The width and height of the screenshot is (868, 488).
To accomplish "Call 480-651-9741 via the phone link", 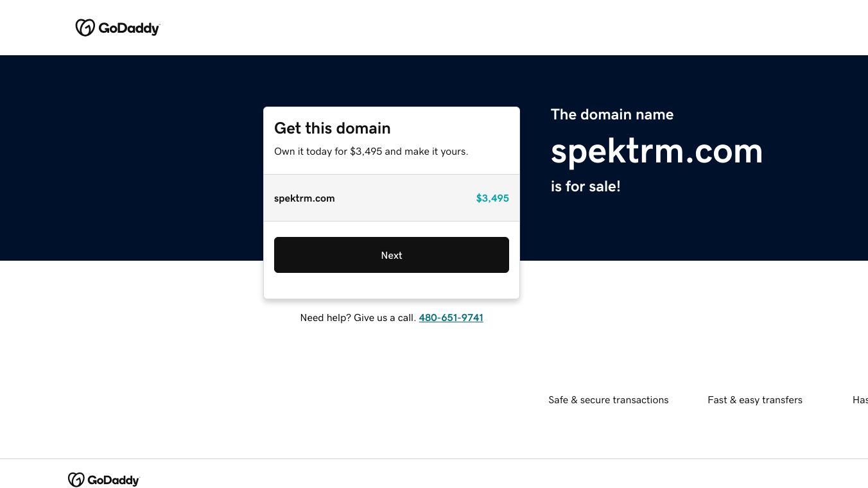I will [451, 318].
